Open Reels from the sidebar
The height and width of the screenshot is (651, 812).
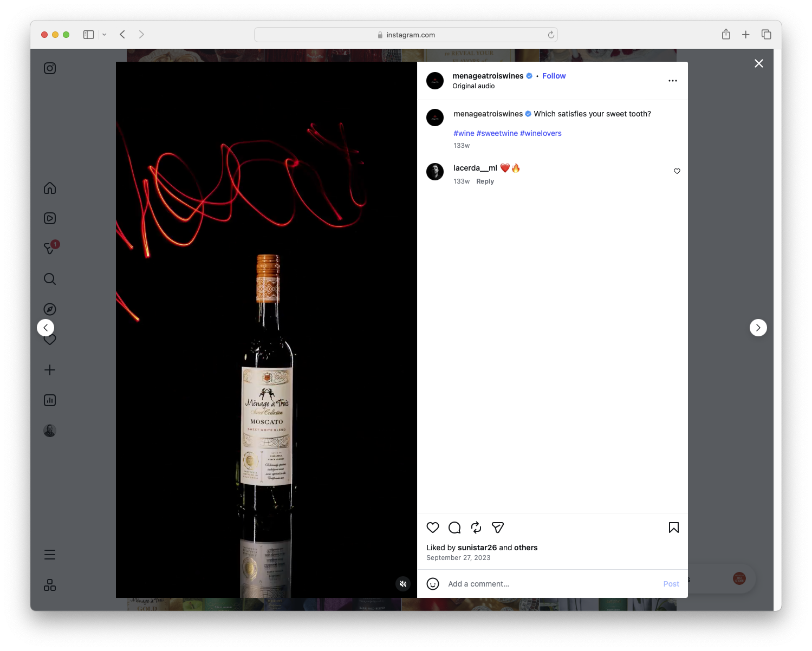[x=50, y=218]
